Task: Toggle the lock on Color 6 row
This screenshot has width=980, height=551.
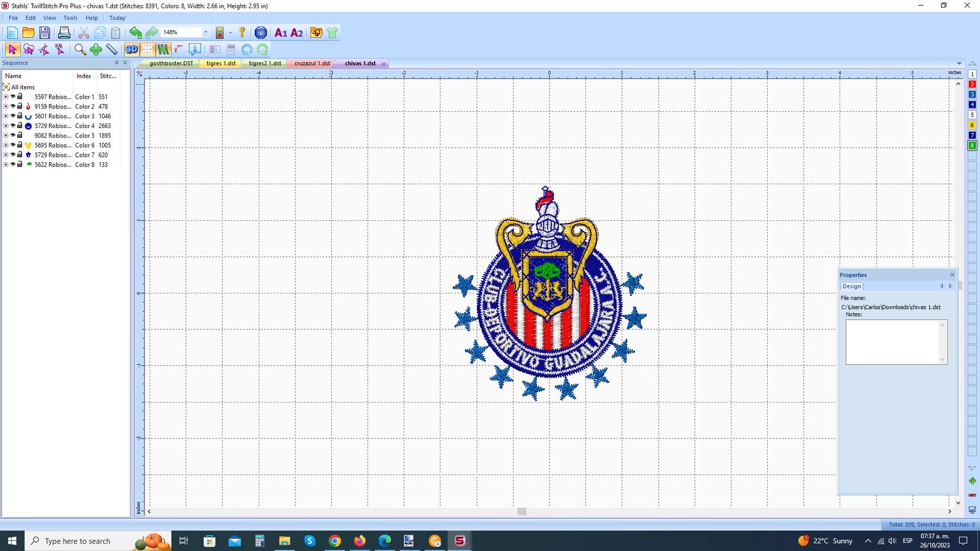Action: click(20, 145)
